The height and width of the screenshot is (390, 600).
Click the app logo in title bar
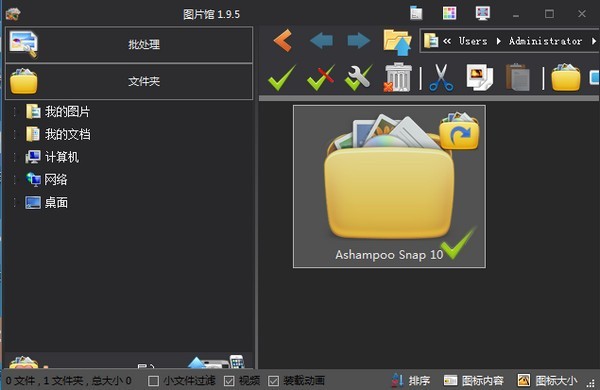(x=13, y=14)
